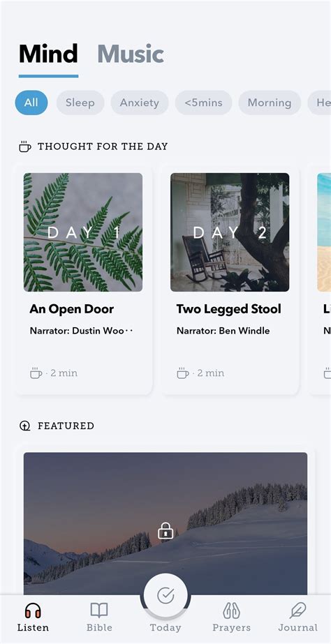
Task: Tap the Today checkmark circle button
Action: coord(165,595)
